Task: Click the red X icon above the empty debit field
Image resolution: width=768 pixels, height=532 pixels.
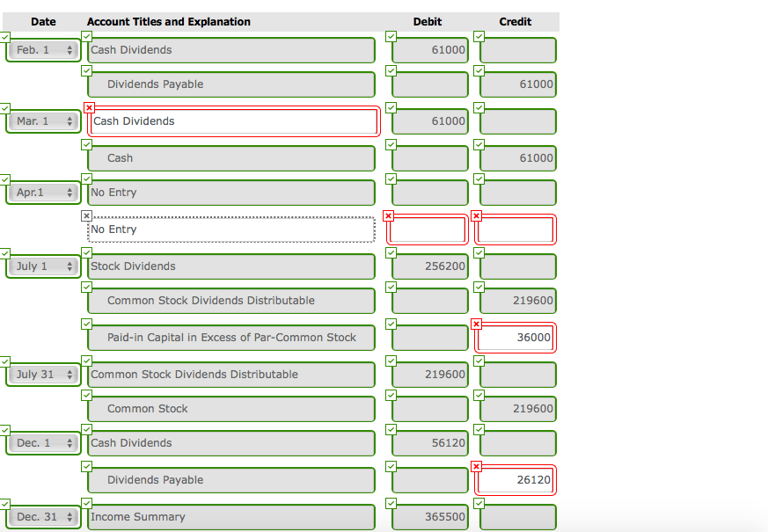Action: [x=389, y=215]
